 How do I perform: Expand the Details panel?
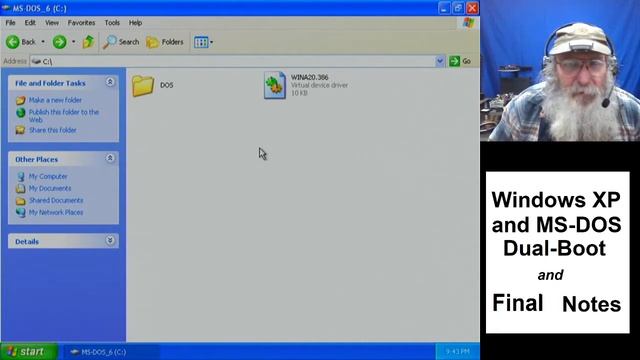pos(110,241)
